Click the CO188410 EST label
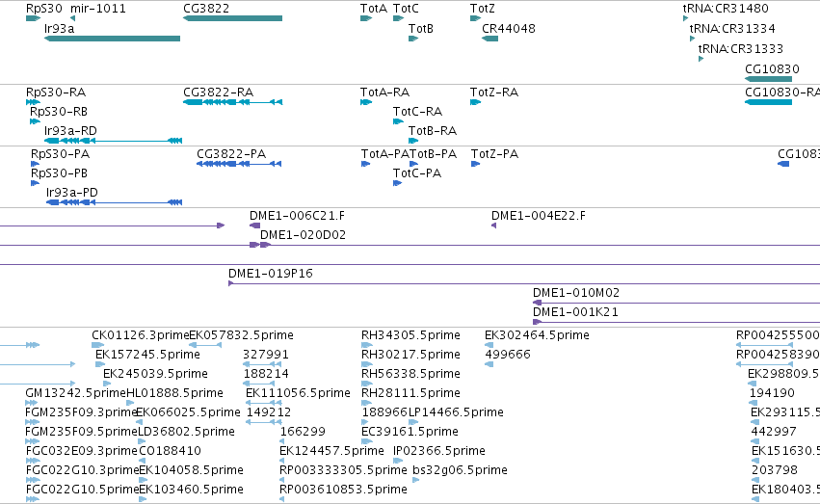The image size is (820, 504). point(170,451)
